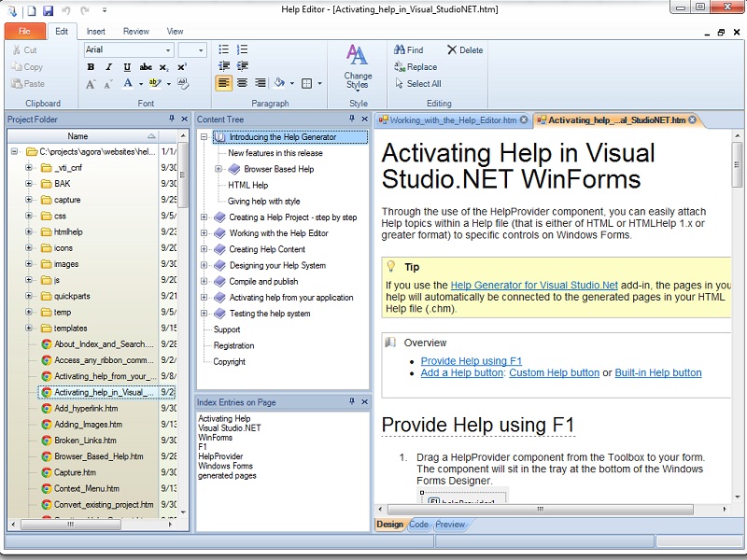
Task: Apply superscript formatting
Action: pyautogui.click(x=181, y=66)
